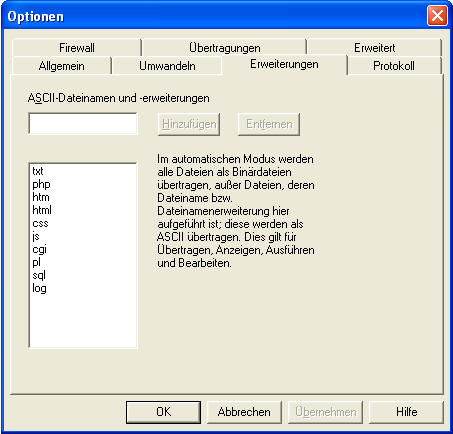Open the Übertragungen tab
Image resolution: width=453 pixels, height=434 pixels.
coord(224,48)
